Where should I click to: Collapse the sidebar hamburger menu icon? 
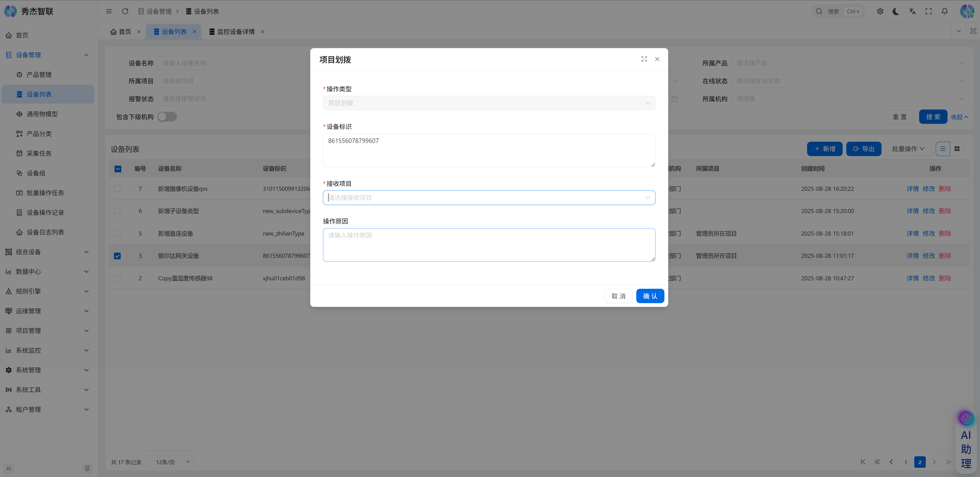tap(109, 12)
